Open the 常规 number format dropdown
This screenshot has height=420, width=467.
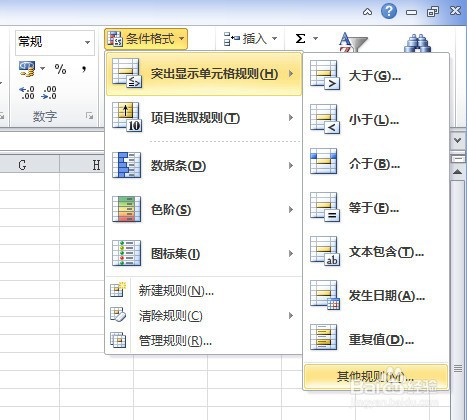point(87,42)
